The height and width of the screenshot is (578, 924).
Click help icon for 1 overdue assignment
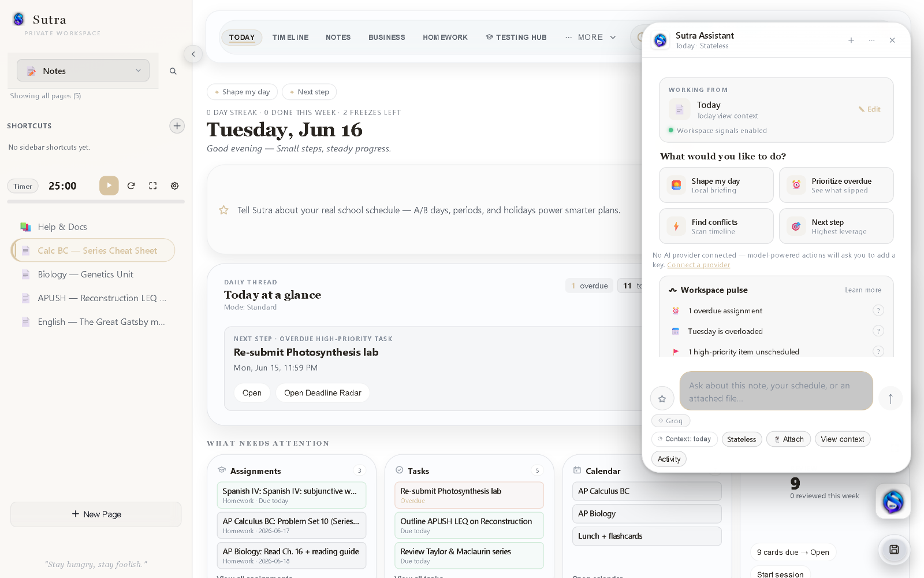pos(878,310)
